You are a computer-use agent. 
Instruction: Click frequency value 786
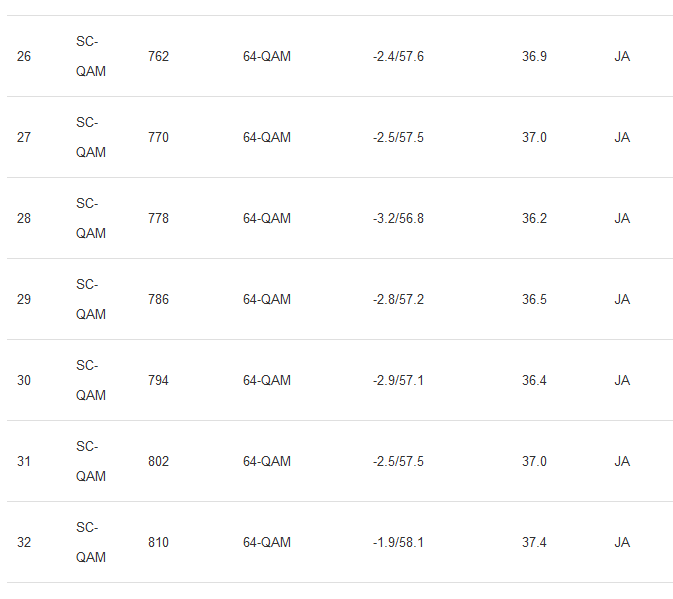tap(158, 299)
